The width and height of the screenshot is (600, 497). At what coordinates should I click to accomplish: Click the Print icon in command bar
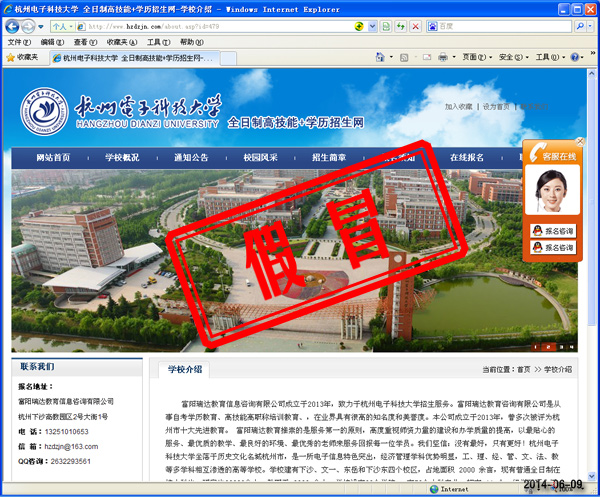(x=443, y=57)
